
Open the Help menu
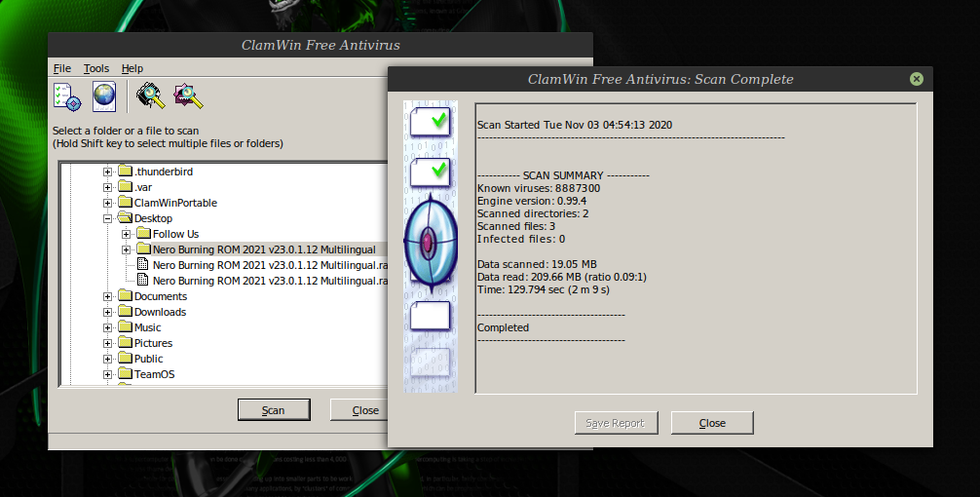[132, 68]
